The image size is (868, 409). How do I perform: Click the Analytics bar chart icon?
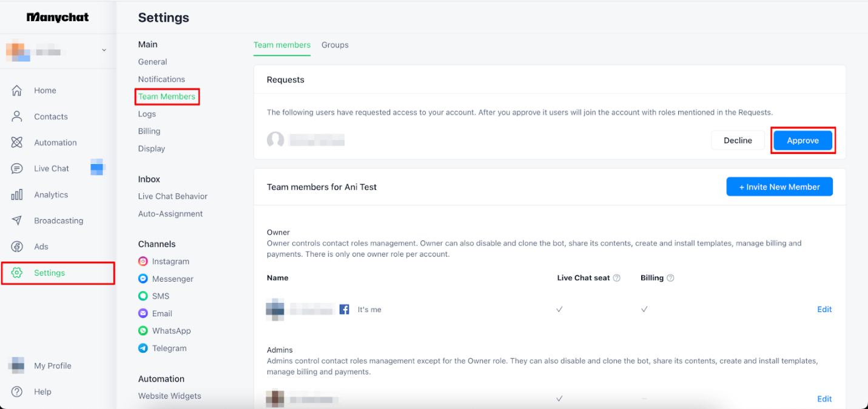tap(17, 195)
